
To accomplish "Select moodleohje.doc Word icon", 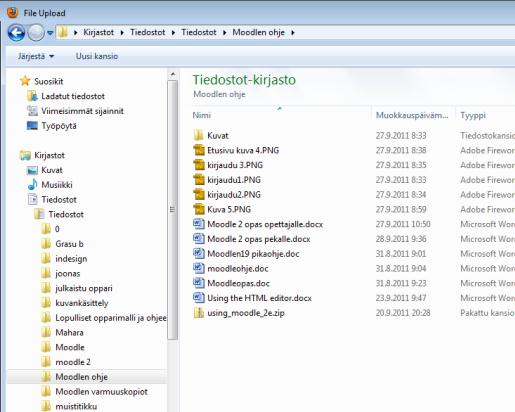I will (199, 268).
